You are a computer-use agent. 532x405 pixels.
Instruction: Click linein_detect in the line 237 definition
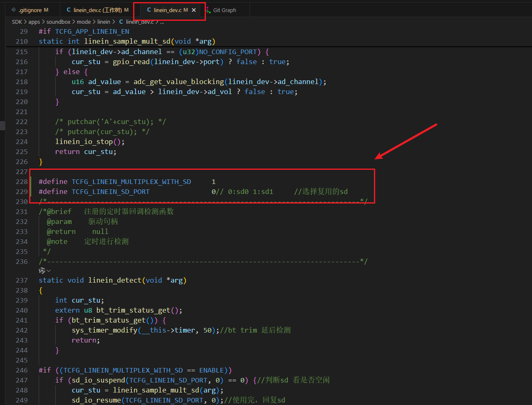[115, 280]
